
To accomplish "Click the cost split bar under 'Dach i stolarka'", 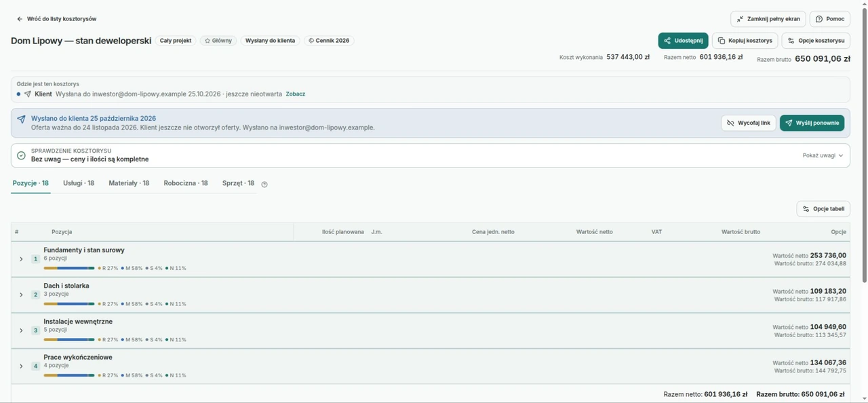I will pyautogui.click(x=69, y=304).
